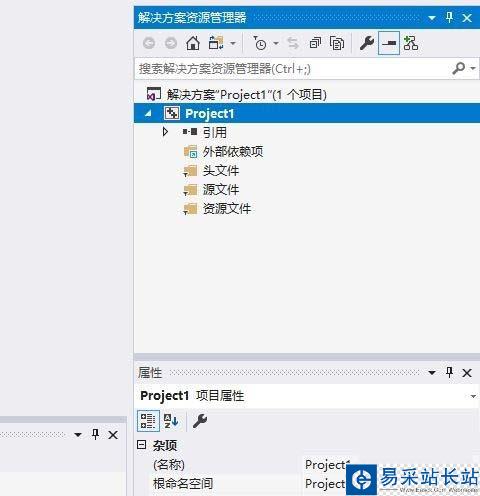Click the pending changes filter clock icon
This screenshot has height=496, width=480.
click(260, 43)
